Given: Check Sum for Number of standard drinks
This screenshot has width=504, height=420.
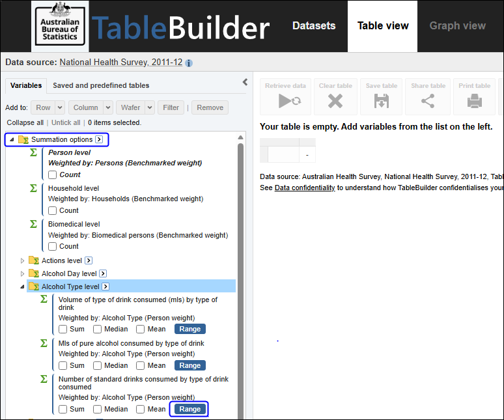Looking at the screenshot, I should tap(63, 409).
